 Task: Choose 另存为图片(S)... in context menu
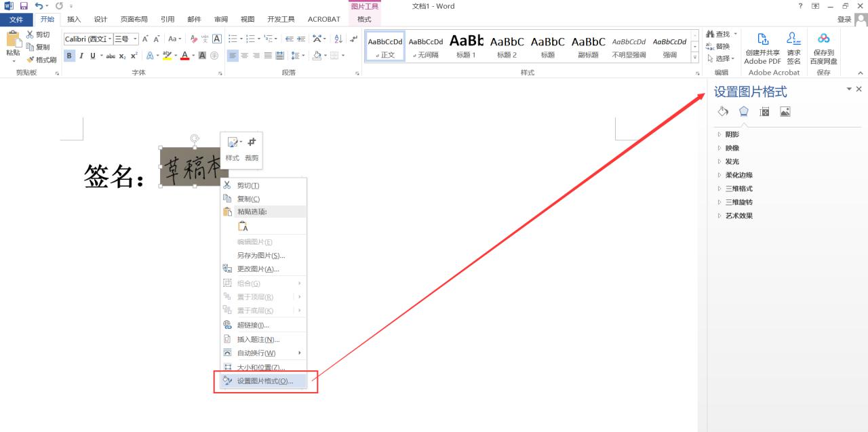pos(263,256)
